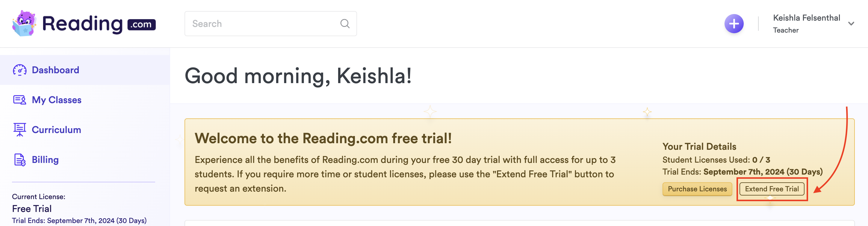Open Keishla Felsenthal profile menu
This screenshot has width=868, height=226.
tap(806, 18)
